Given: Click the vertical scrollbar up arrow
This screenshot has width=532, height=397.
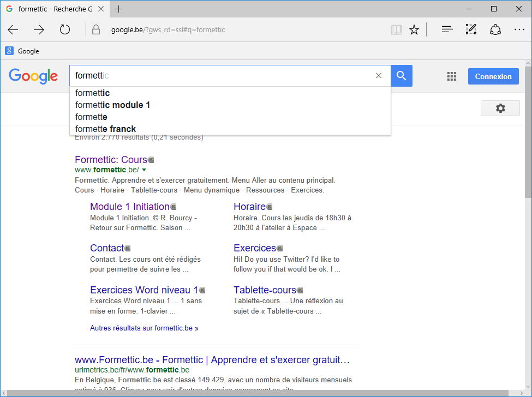Looking at the screenshot, I should 528,63.
